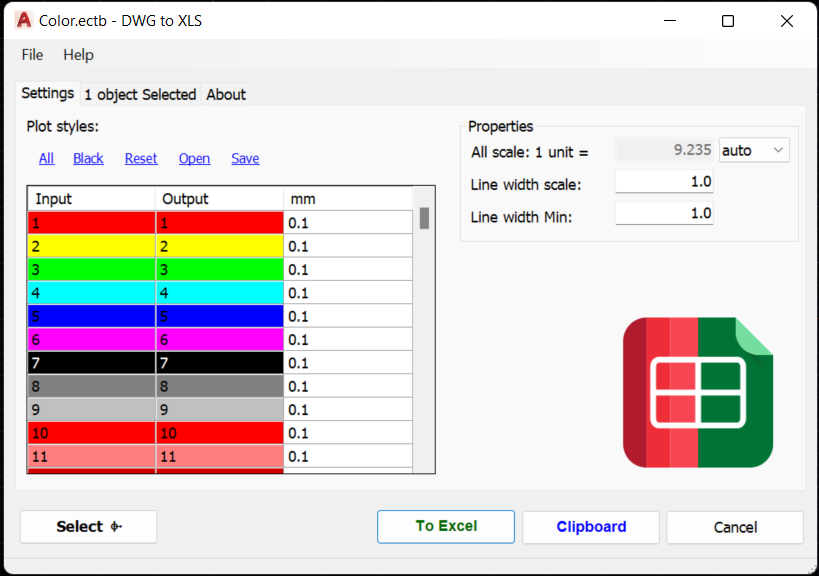This screenshot has width=819, height=576.
Task: Click the mm value for color 1
Action: (x=348, y=223)
